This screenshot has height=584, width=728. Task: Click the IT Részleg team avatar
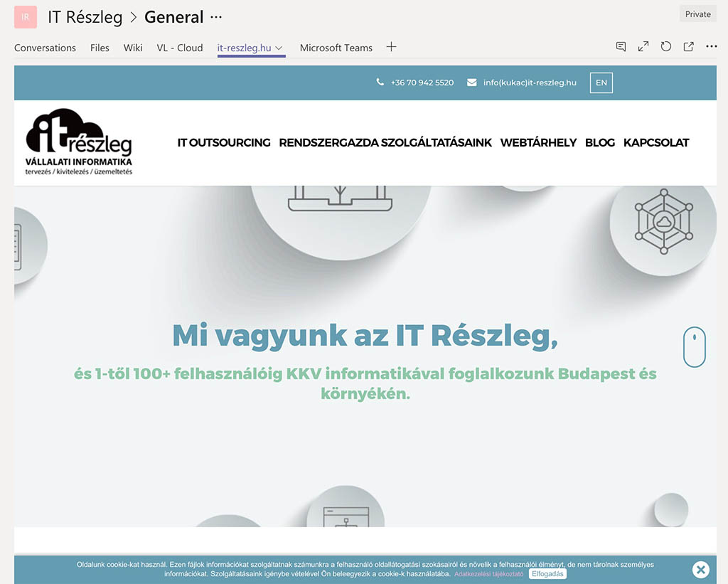coord(26,17)
